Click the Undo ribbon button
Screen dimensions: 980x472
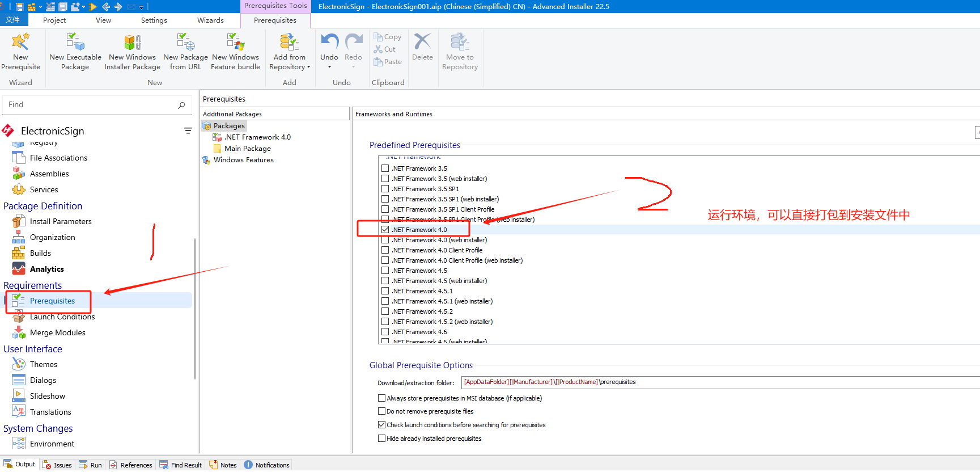coord(329,47)
